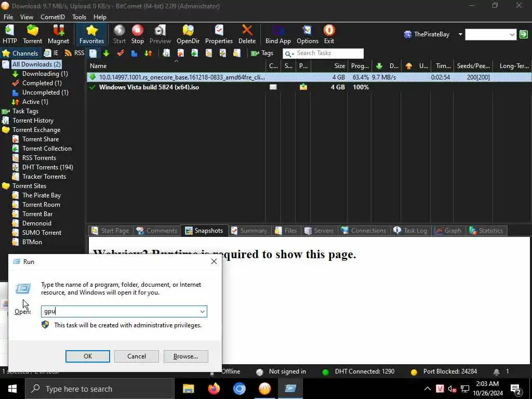
Task: Click the green go arrow beside search box
Action: [x=524, y=34]
